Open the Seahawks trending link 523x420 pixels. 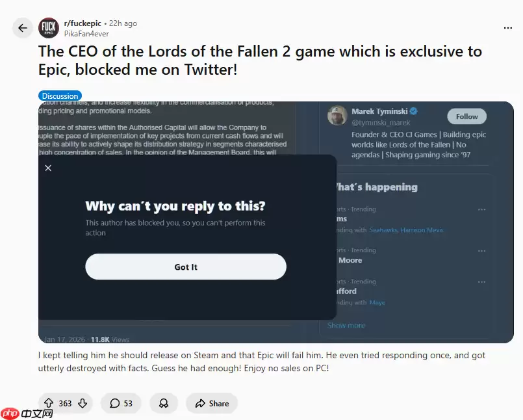383,230
